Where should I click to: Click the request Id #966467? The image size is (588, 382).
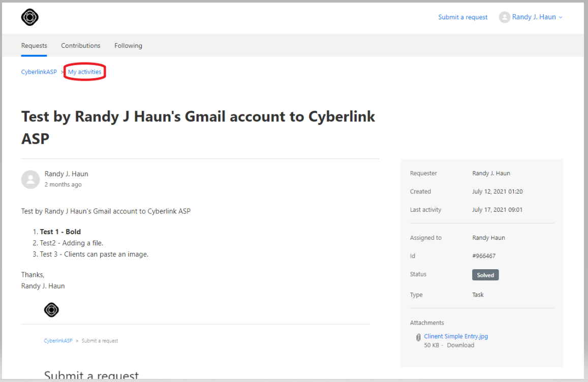point(484,256)
